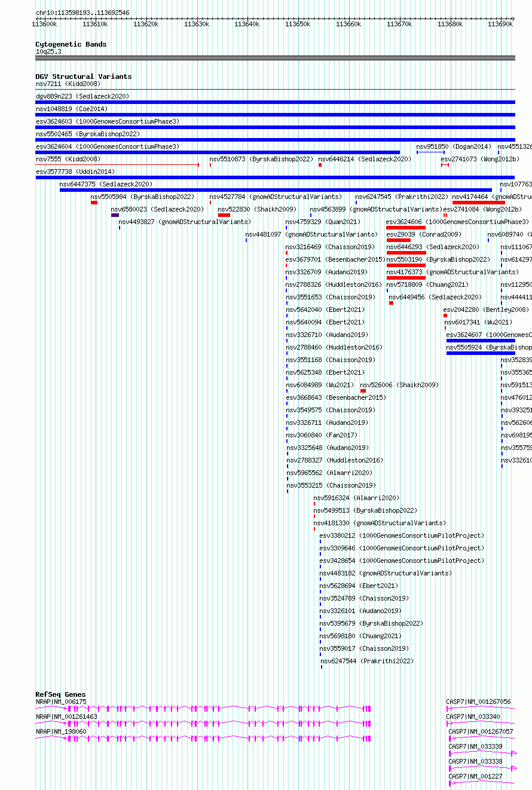The height and width of the screenshot is (790, 532).
Task: Select nsv4493827 (gnomADStructuralVariants) variant
Action: pyautogui.click(x=185, y=222)
